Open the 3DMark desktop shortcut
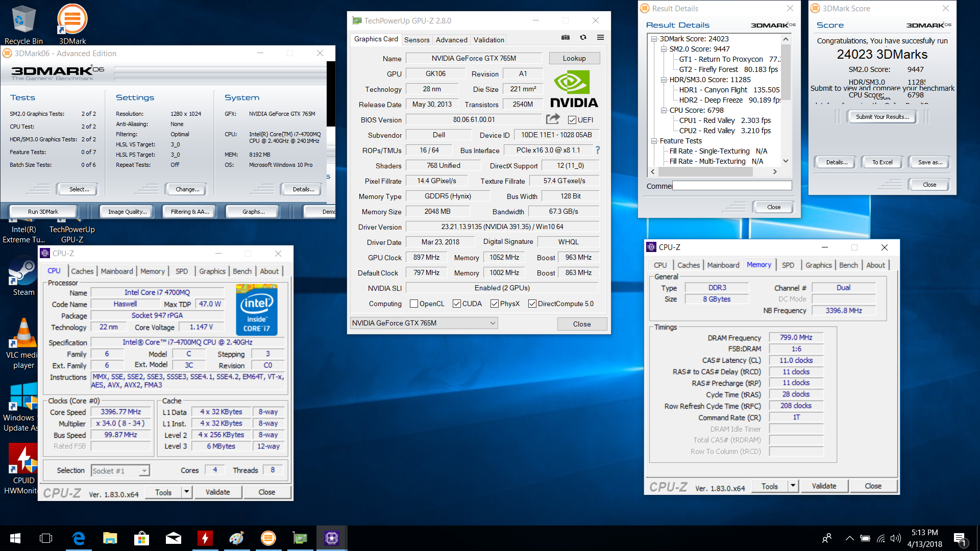The height and width of the screenshot is (551, 980). click(72, 23)
